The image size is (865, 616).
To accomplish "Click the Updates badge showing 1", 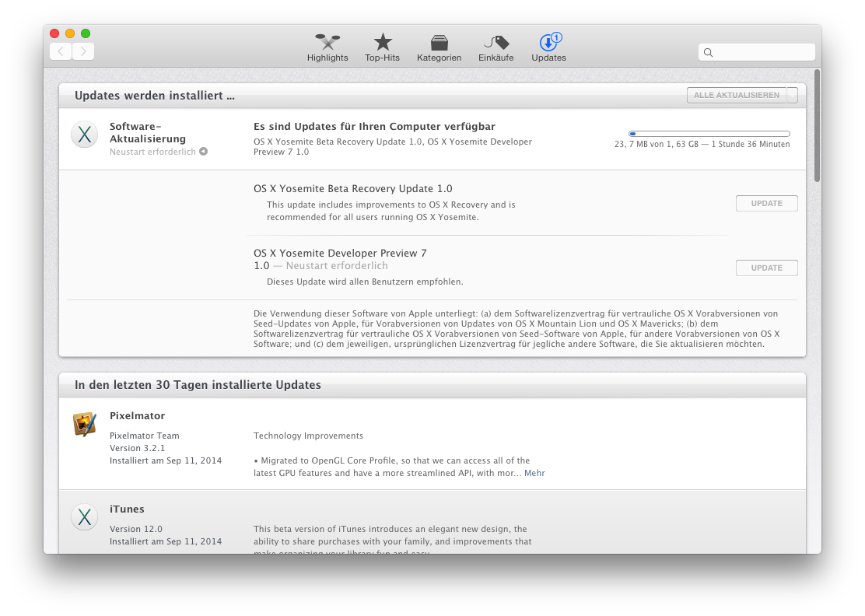I will click(x=557, y=37).
